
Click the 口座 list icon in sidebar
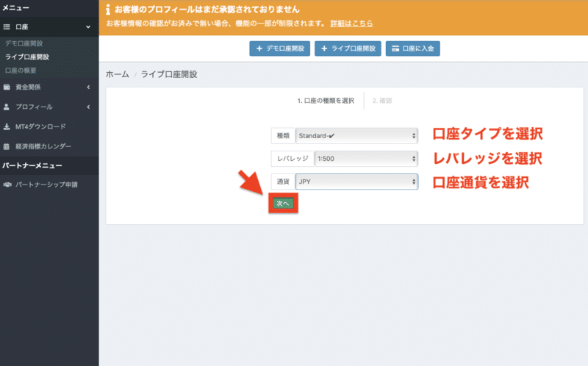(7, 27)
